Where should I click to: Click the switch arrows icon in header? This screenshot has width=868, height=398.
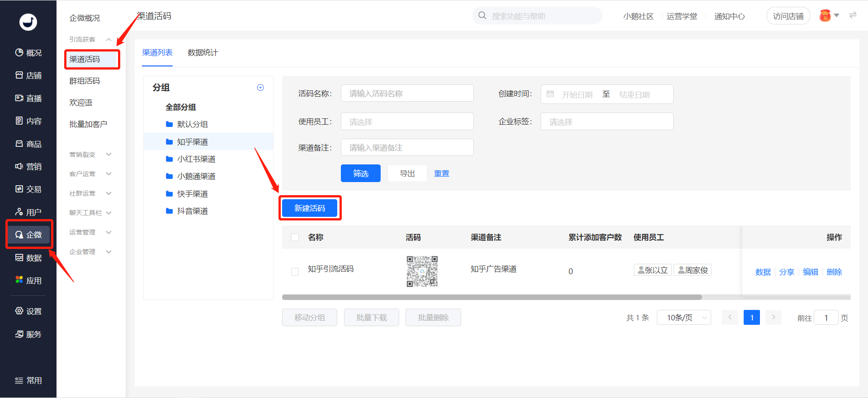point(853,15)
